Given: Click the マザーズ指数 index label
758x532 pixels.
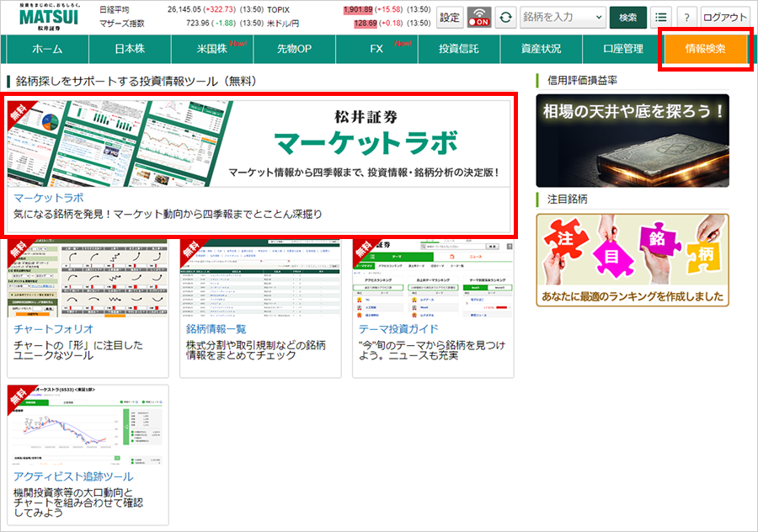Looking at the screenshot, I should pos(122,24).
